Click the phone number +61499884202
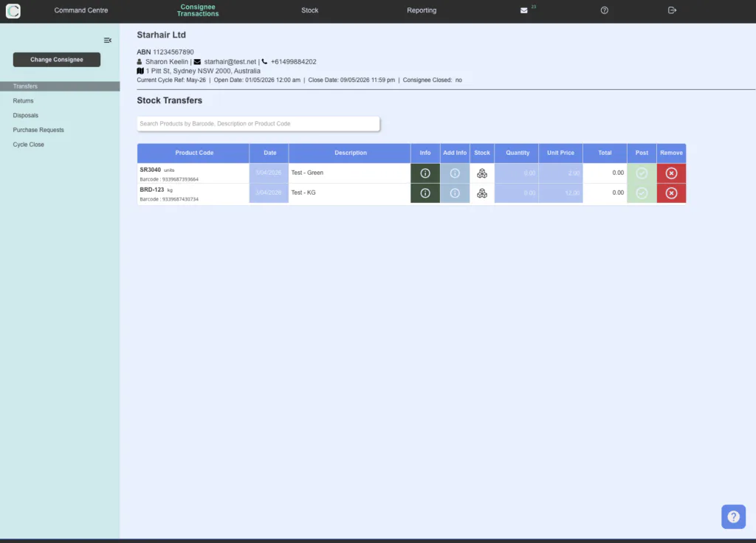756x543 pixels. [293, 62]
